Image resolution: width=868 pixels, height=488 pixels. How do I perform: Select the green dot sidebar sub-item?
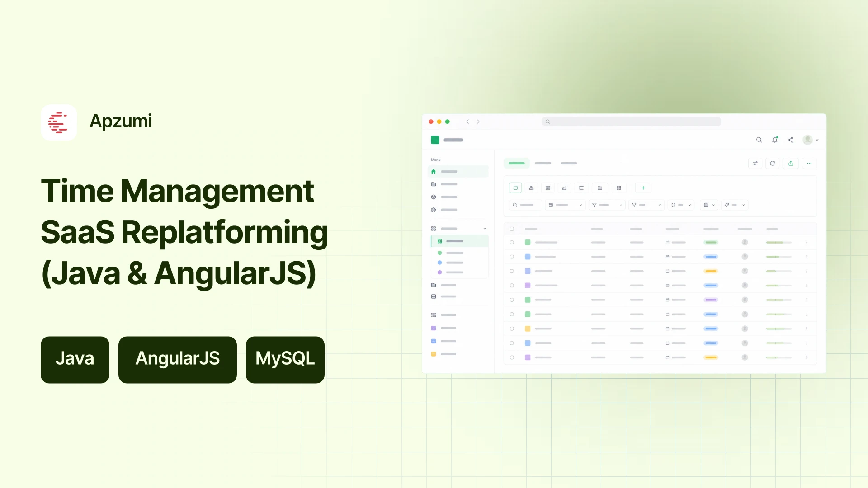pyautogui.click(x=450, y=253)
